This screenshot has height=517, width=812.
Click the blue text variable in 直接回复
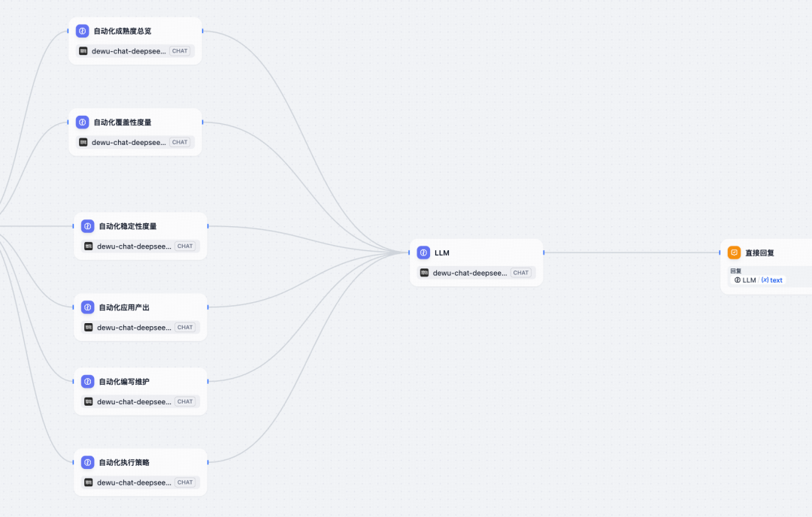pyautogui.click(x=776, y=280)
